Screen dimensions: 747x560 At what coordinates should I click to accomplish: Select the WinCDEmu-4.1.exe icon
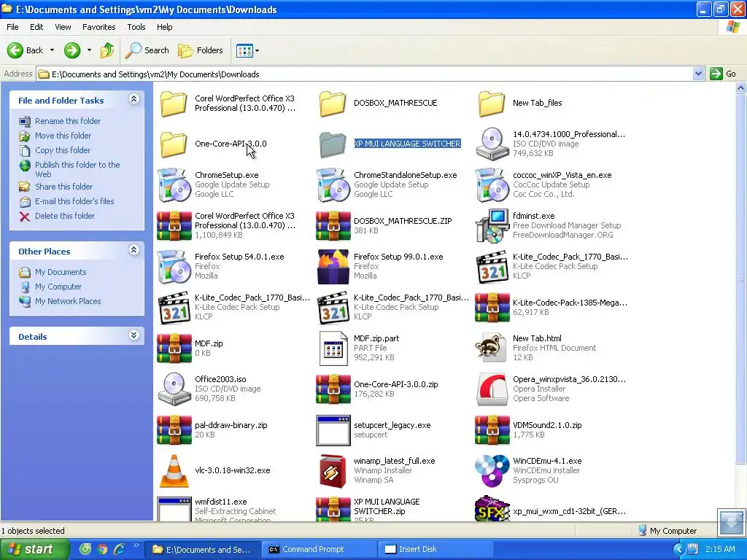492,470
